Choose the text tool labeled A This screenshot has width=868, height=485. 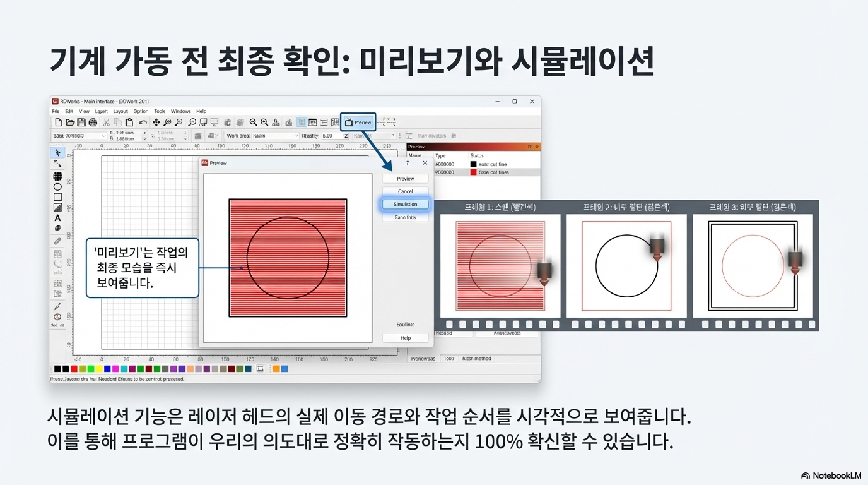(x=58, y=218)
